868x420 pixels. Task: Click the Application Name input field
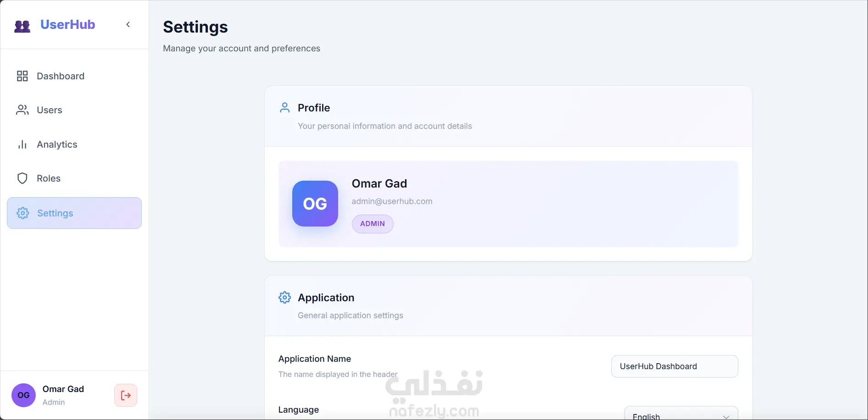point(674,366)
